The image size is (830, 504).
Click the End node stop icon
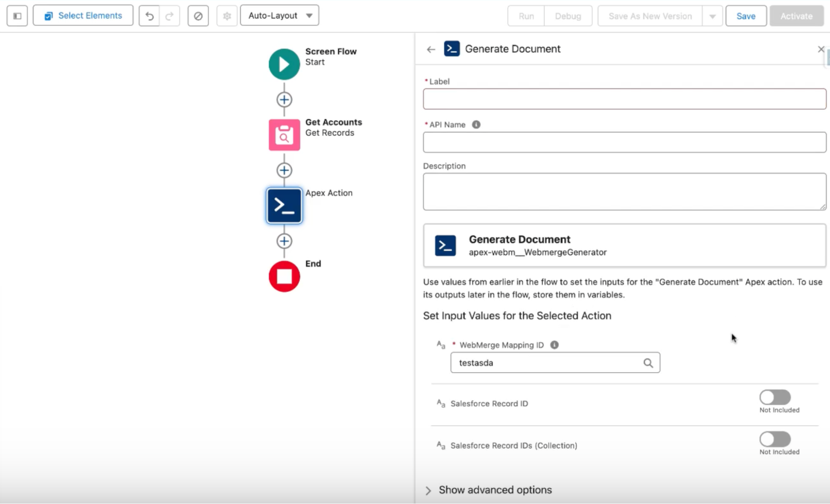tap(284, 276)
